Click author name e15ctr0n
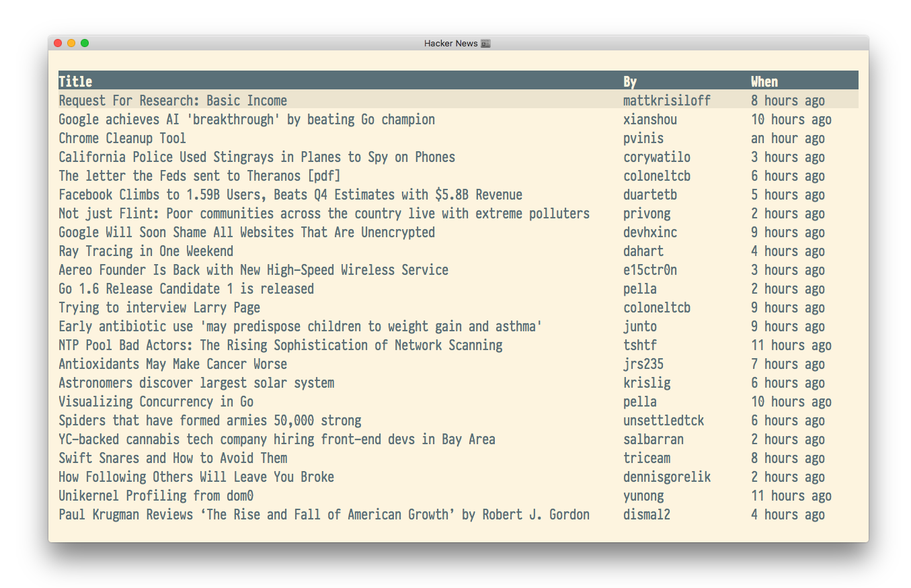Screen dimensions: 911x588 pyautogui.click(x=650, y=269)
